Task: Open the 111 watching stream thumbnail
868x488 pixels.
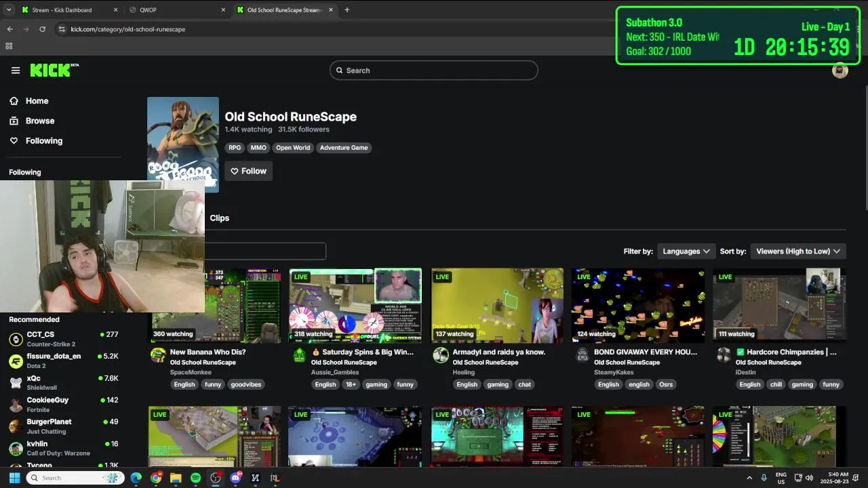Action: point(780,306)
